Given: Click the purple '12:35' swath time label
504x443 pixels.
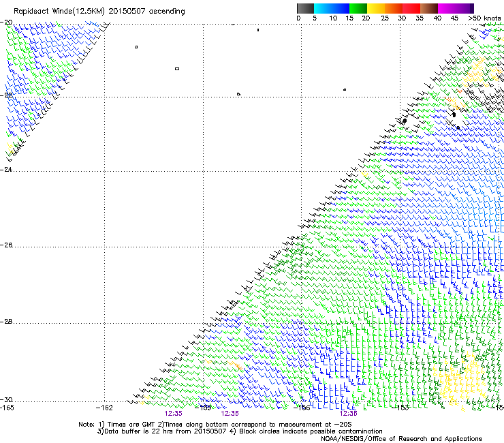Looking at the screenshot, I should (x=173, y=414).
